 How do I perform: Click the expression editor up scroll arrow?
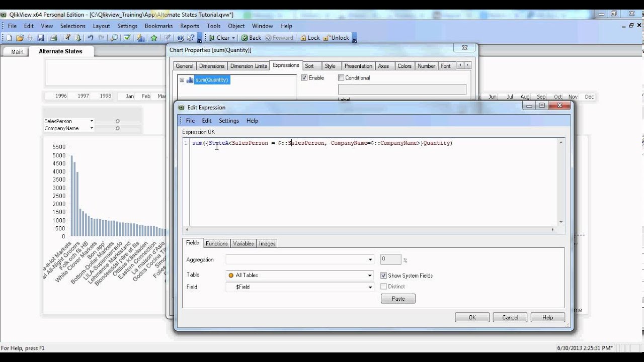tap(561, 143)
